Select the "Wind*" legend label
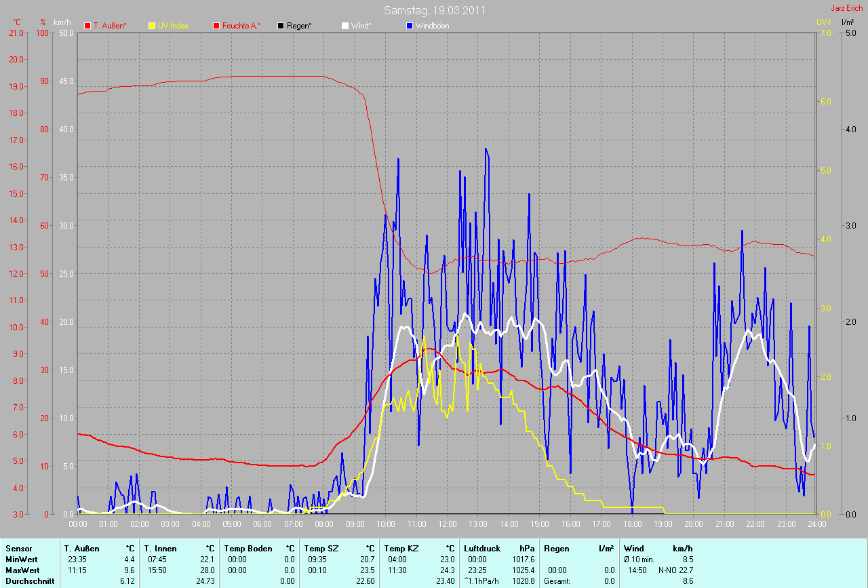This screenshot has width=868, height=588. pyautogui.click(x=361, y=26)
